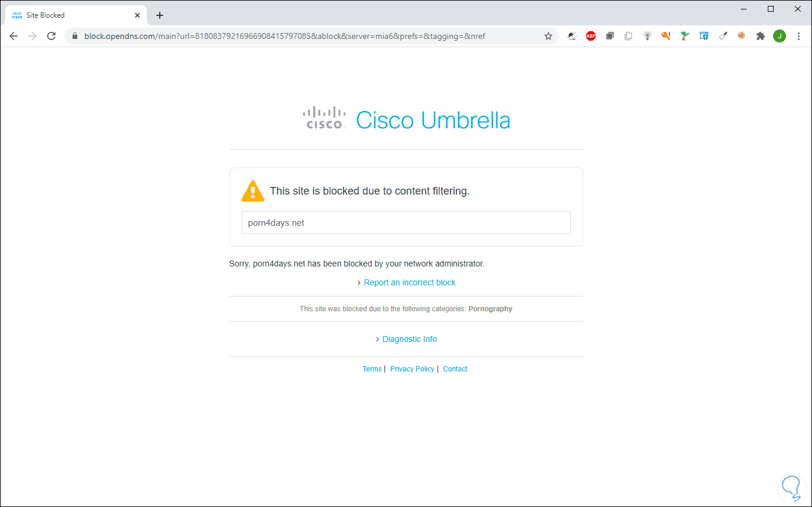Open the Terms link

[372, 369]
